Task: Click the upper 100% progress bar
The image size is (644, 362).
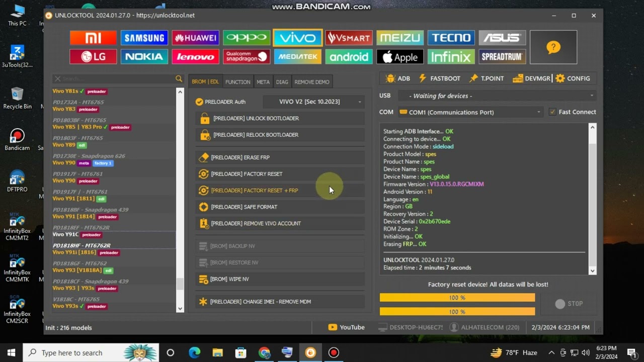Action: 457,298
